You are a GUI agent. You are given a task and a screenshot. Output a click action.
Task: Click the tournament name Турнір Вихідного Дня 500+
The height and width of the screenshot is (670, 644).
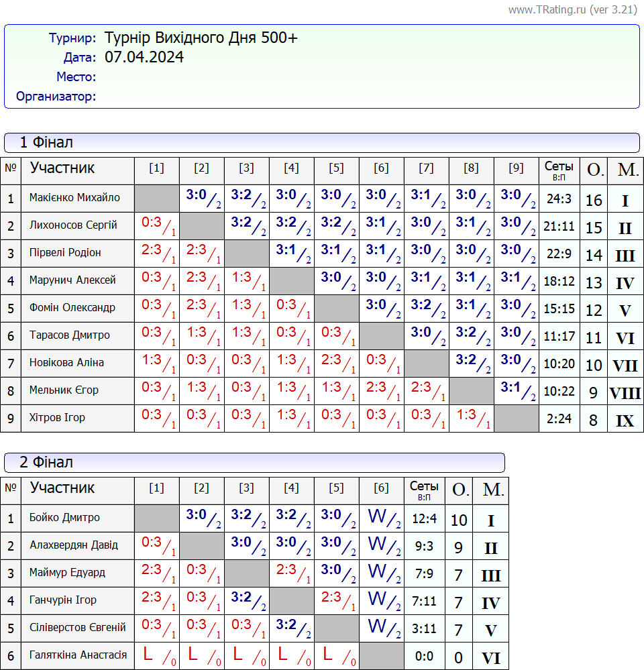pyautogui.click(x=201, y=38)
